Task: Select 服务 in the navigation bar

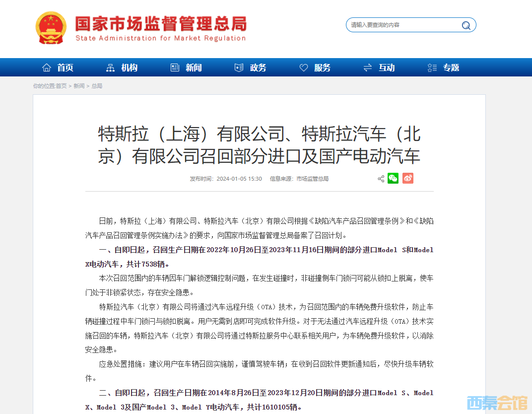Action: coord(322,68)
